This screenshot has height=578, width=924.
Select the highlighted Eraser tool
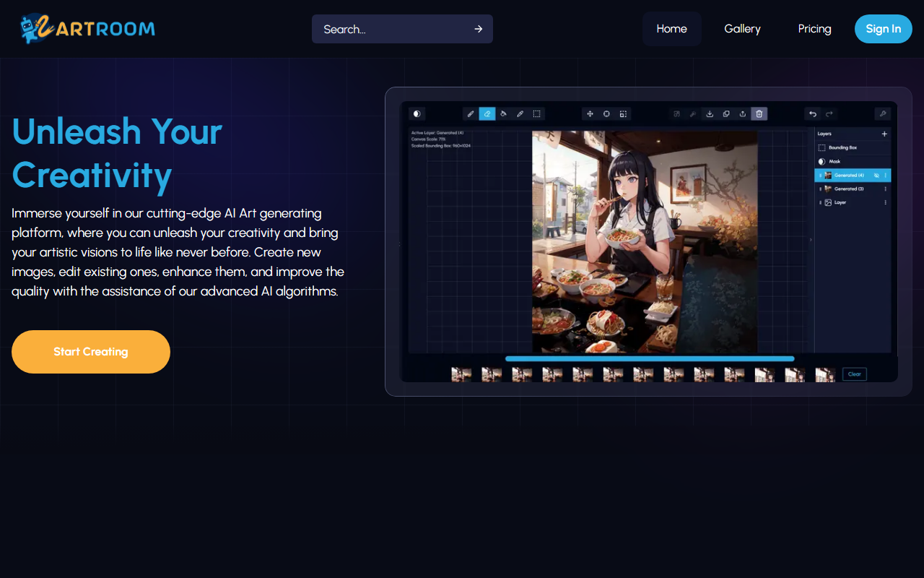point(487,113)
